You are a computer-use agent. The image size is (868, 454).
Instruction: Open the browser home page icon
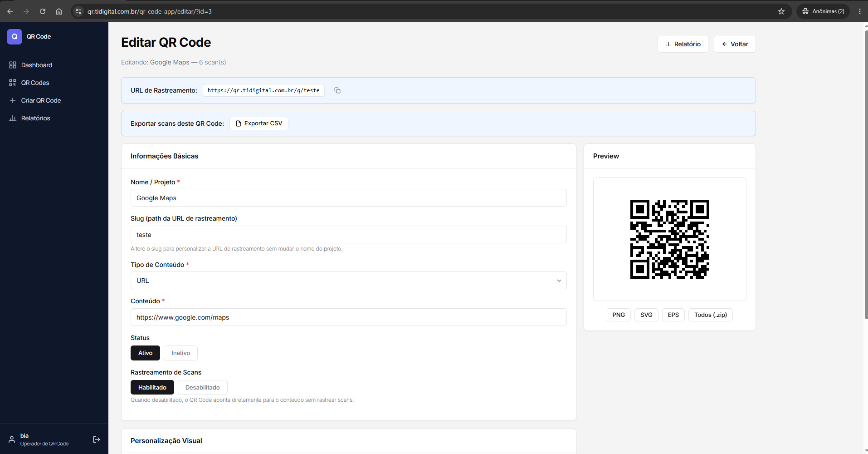click(59, 11)
